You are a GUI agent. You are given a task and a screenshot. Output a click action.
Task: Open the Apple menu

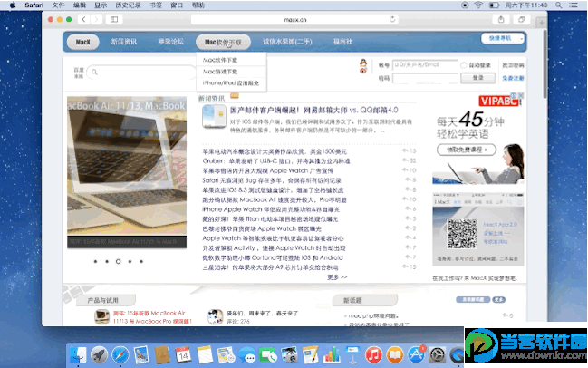pyautogui.click(x=13, y=5)
